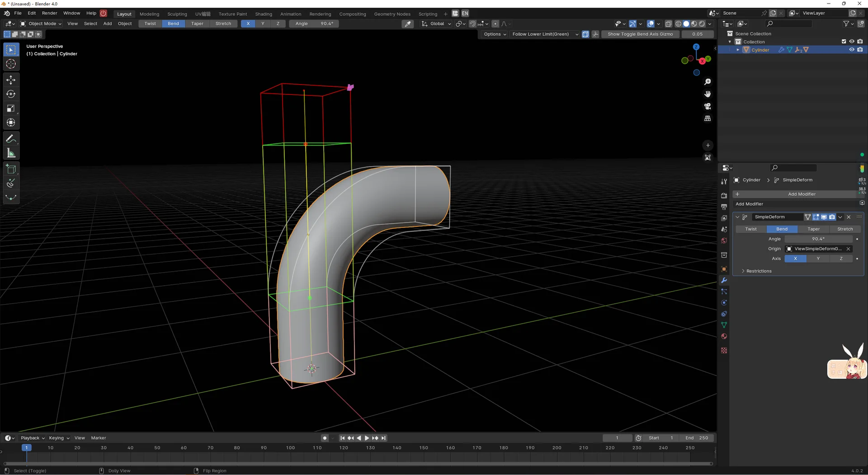
Task: Open the Modifier properties tab
Action: [x=724, y=280]
